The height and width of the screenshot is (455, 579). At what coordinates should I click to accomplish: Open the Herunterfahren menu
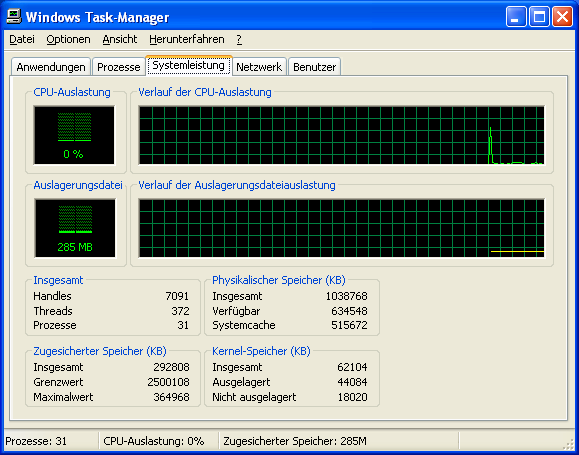[186, 39]
